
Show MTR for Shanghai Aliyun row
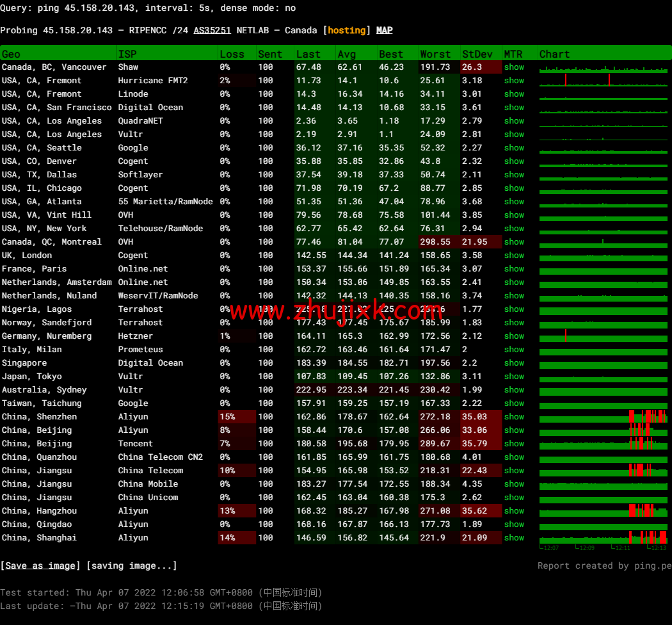[x=513, y=538]
